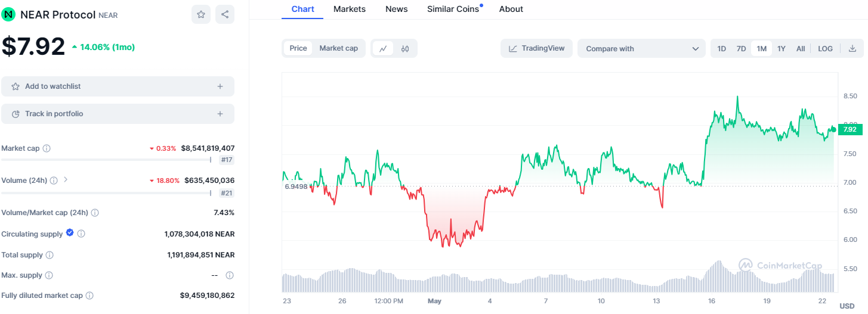Enable LOG scale on the chart
The height and width of the screenshot is (314, 868).
click(x=825, y=48)
